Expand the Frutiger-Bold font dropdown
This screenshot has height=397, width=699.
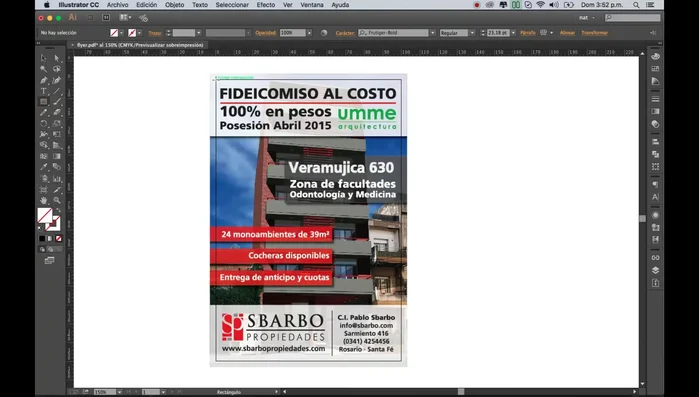click(x=432, y=33)
